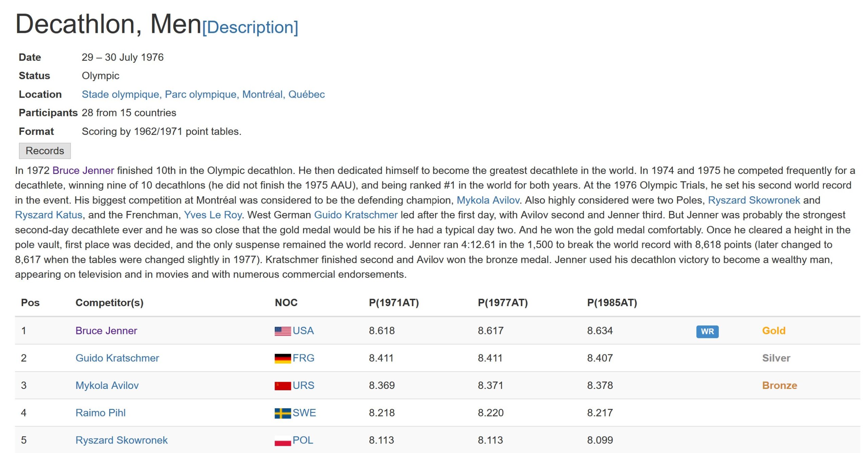Image resolution: width=868 pixels, height=453 pixels.
Task: Open the Ryszard Katus link
Action: 48,215
